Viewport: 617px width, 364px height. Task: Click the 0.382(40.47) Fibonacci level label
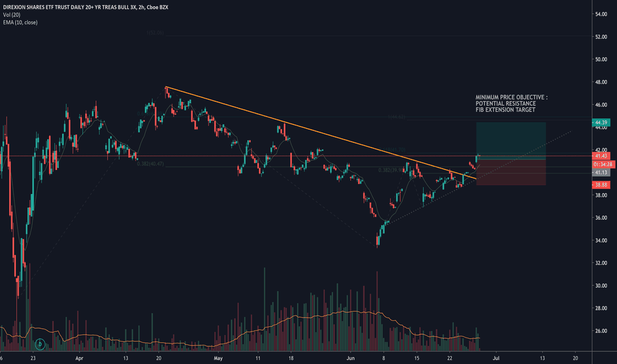(150, 163)
